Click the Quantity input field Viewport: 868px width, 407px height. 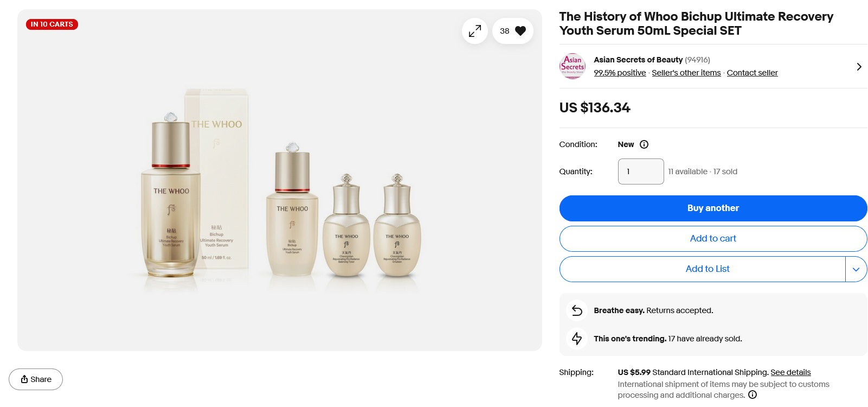641,171
